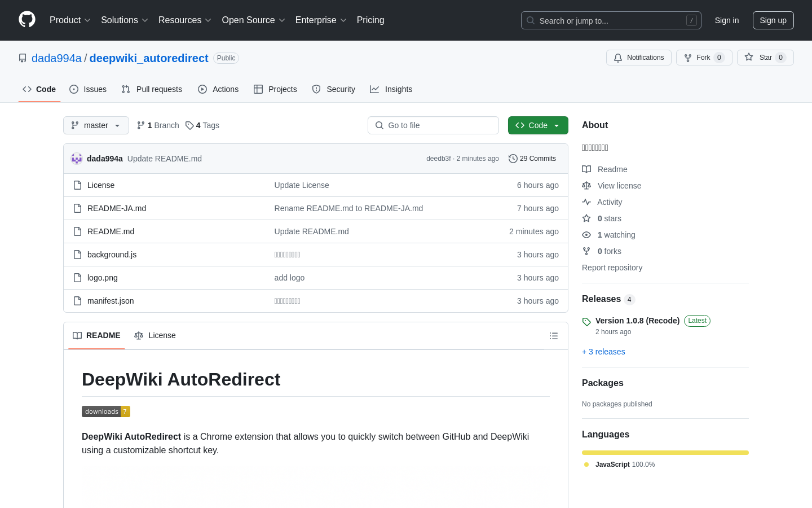The width and height of the screenshot is (812, 508).
Task: Open the Releases heading link
Action: pos(601,299)
